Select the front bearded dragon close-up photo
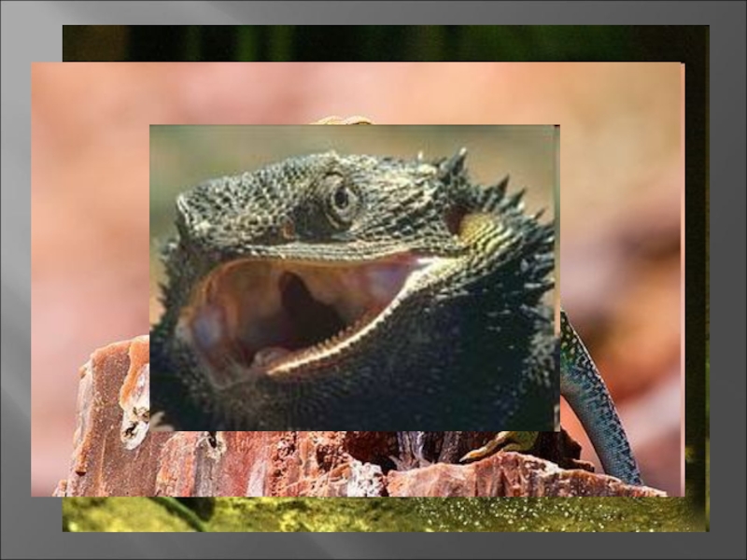 click(355, 277)
